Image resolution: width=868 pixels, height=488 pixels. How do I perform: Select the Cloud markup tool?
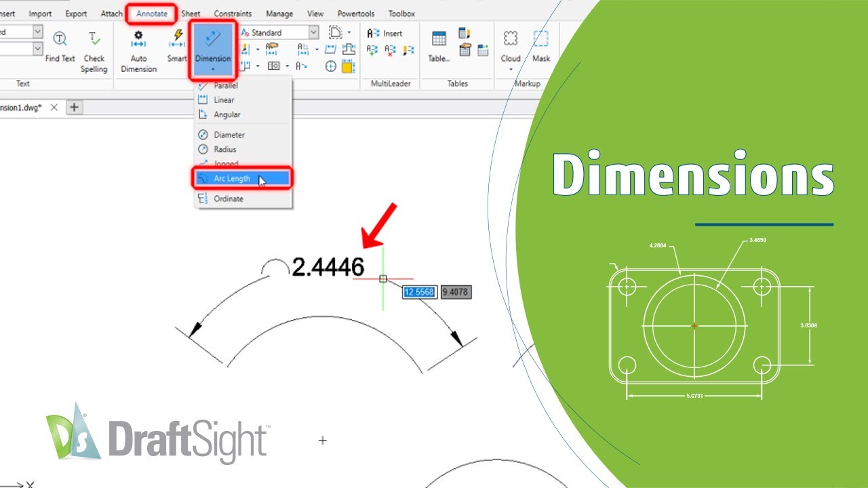click(x=511, y=46)
